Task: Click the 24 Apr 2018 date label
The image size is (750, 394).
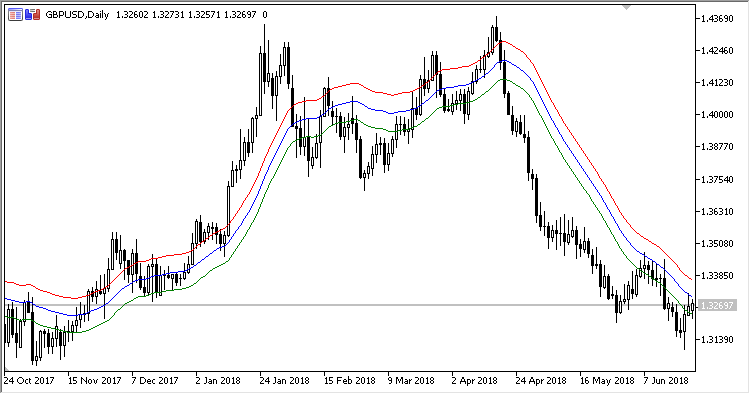Action: [x=541, y=381]
